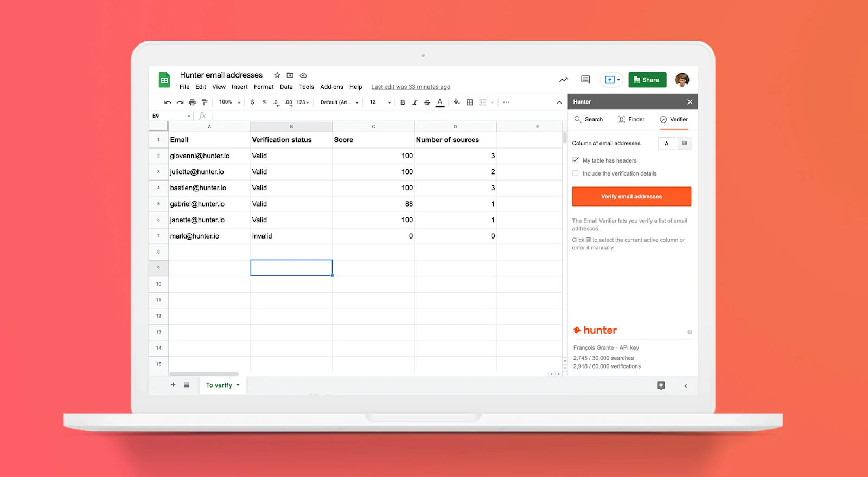
Task: Open the API key link
Action: (x=629, y=347)
